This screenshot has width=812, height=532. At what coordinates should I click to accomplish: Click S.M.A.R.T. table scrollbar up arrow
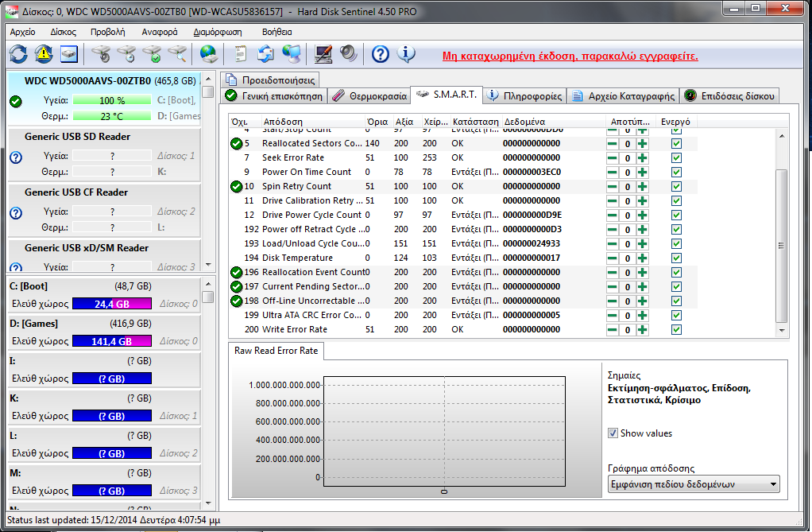click(782, 136)
